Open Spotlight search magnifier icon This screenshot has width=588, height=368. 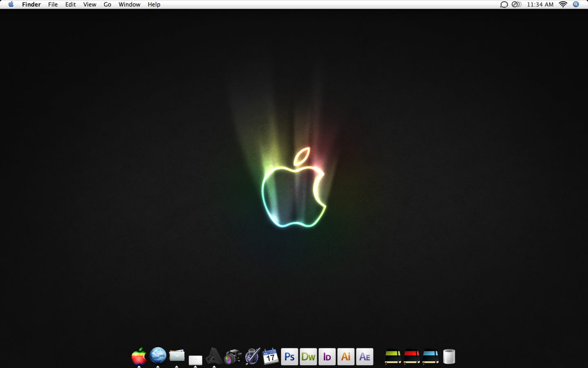pyautogui.click(x=576, y=4)
